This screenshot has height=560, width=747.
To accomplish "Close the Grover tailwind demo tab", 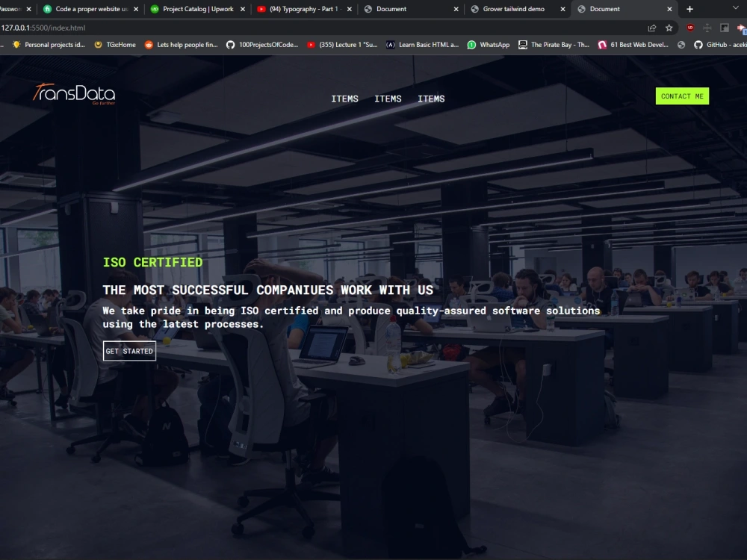I will click(562, 9).
